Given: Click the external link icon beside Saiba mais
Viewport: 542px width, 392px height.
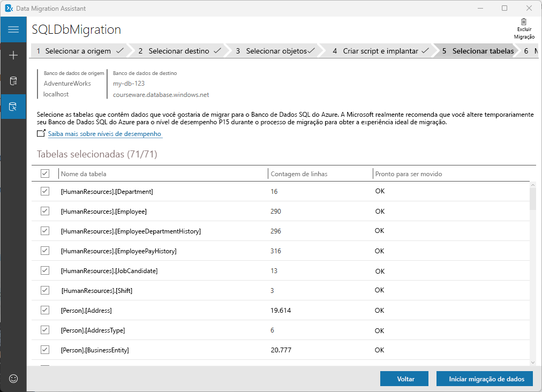Looking at the screenshot, I should (x=41, y=133).
